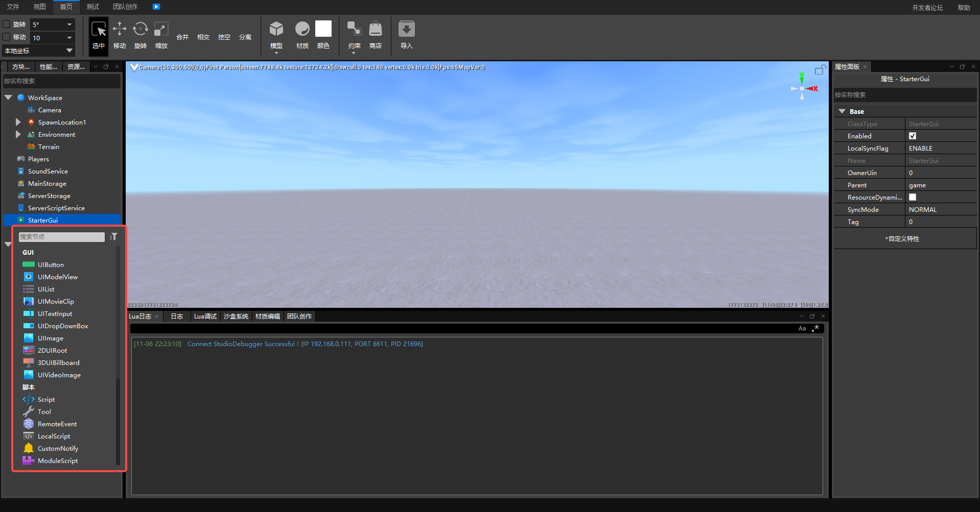The width and height of the screenshot is (980, 512).
Task: Uncheck the Enabled property checkbox
Action: (x=913, y=136)
